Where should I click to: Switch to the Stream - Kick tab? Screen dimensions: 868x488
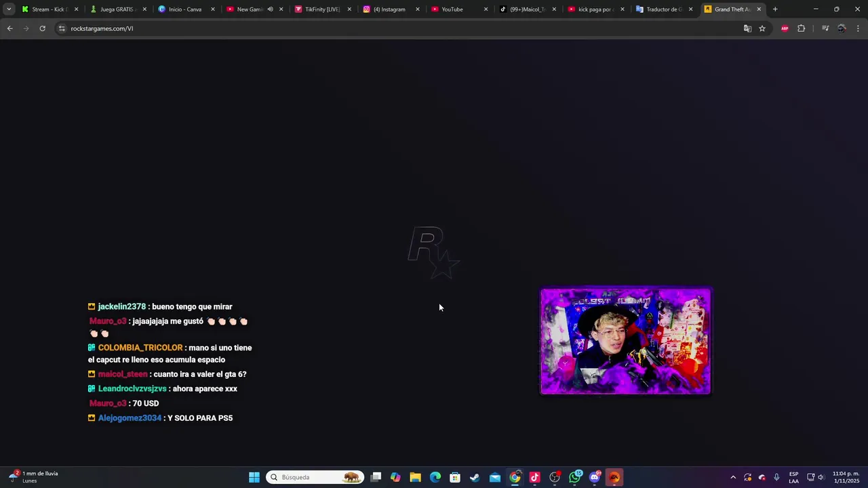click(x=50, y=9)
